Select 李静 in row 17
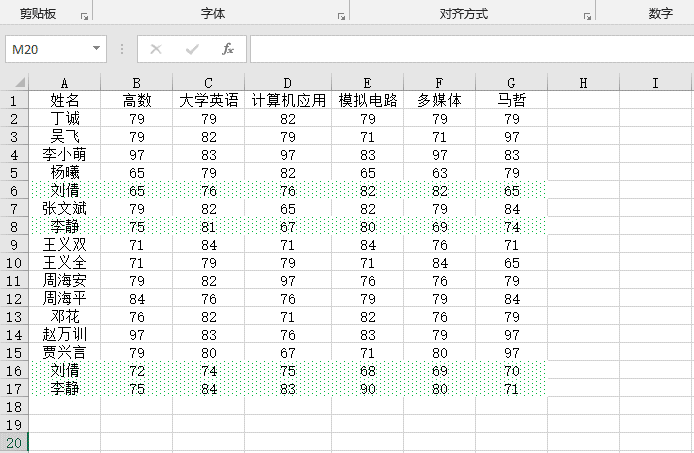This screenshot has height=453, width=694. [x=65, y=389]
